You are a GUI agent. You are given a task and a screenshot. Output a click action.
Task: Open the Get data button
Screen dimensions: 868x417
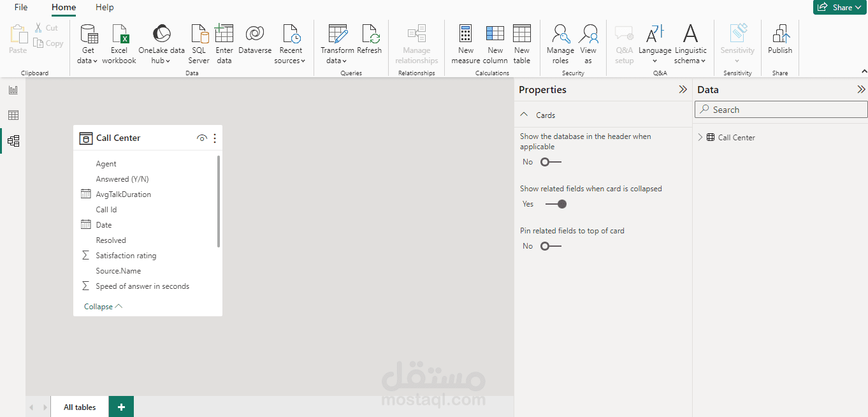(x=88, y=44)
